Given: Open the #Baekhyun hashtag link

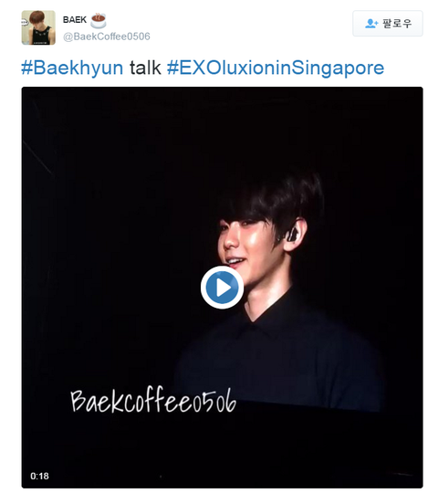Looking at the screenshot, I should tap(72, 68).
